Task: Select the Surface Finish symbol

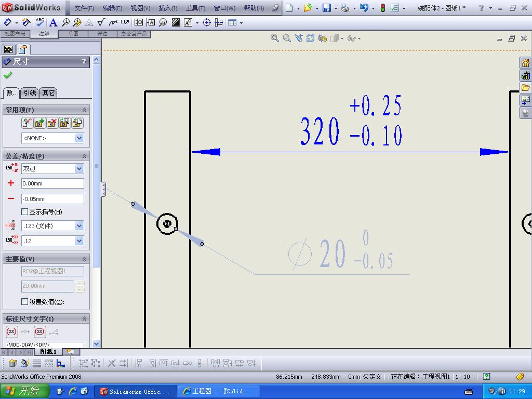Action: (101, 22)
